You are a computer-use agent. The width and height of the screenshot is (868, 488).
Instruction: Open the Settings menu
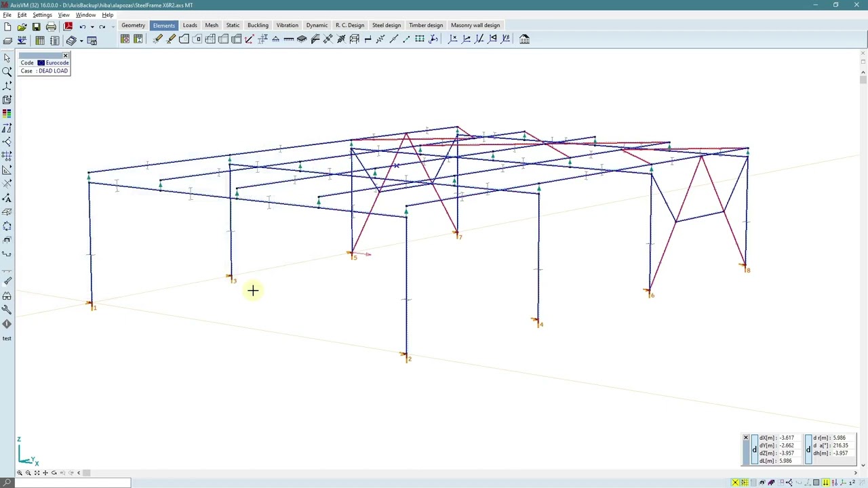click(42, 15)
